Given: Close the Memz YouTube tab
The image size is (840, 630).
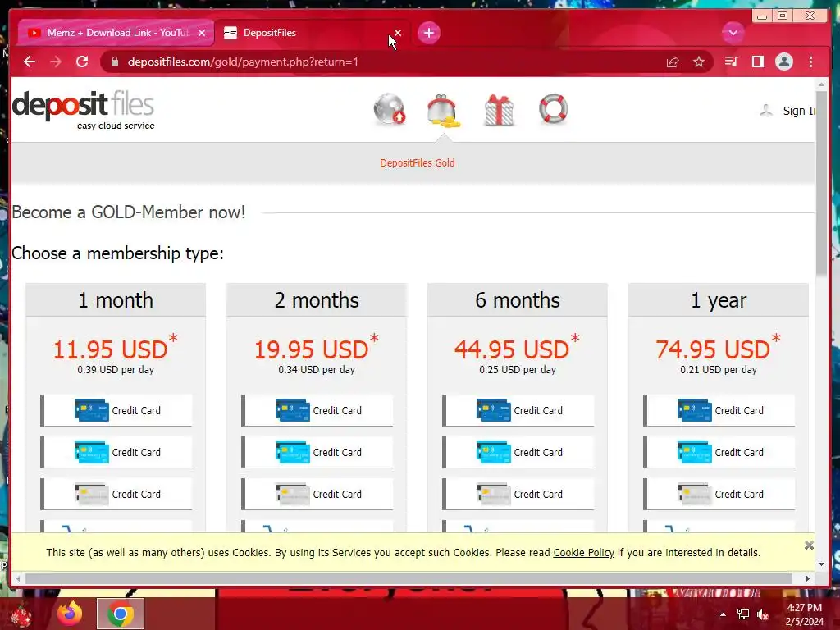Looking at the screenshot, I should [x=202, y=33].
